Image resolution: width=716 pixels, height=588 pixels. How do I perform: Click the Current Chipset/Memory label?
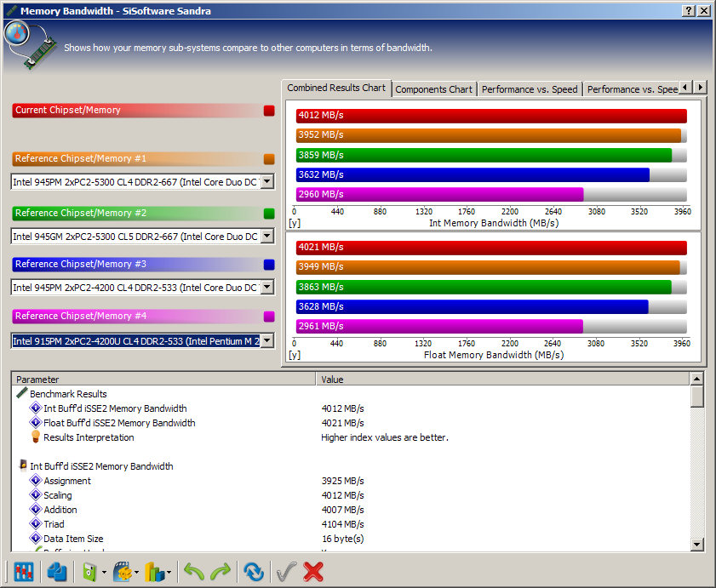(x=67, y=110)
